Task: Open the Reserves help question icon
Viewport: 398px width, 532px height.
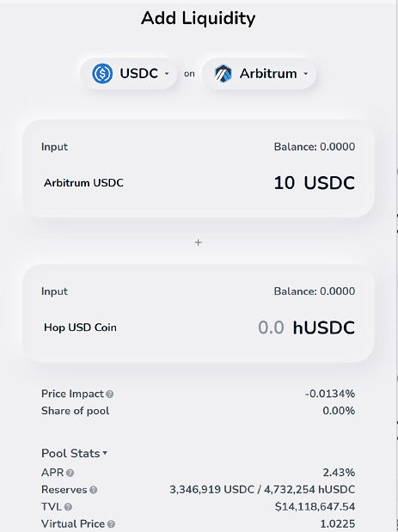Action: tap(94, 490)
